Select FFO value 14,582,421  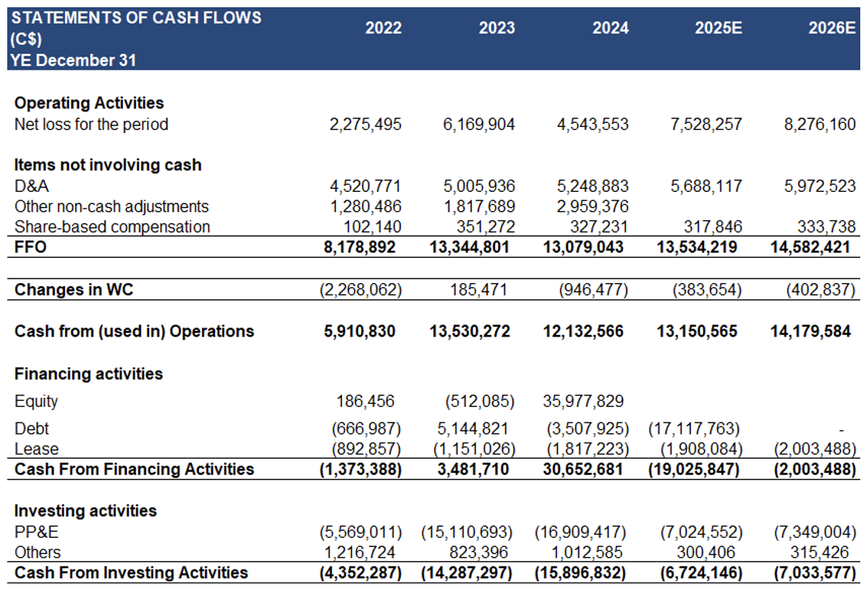click(x=810, y=247)
